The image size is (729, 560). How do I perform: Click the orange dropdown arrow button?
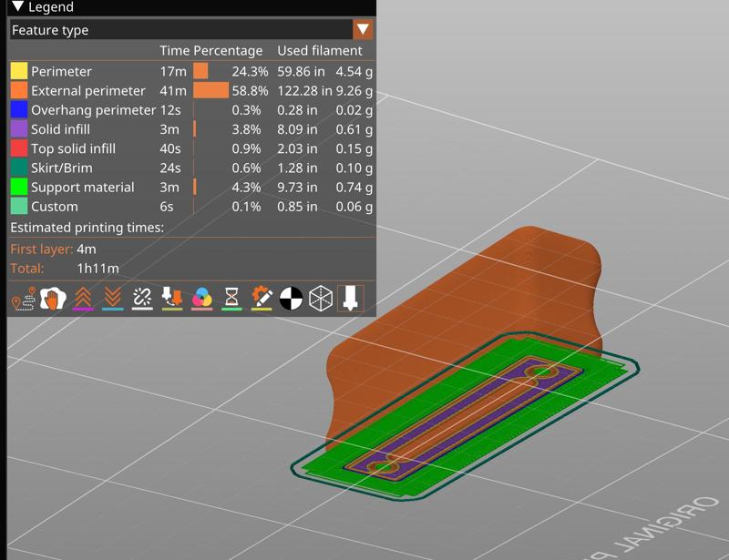coord(363,30)
